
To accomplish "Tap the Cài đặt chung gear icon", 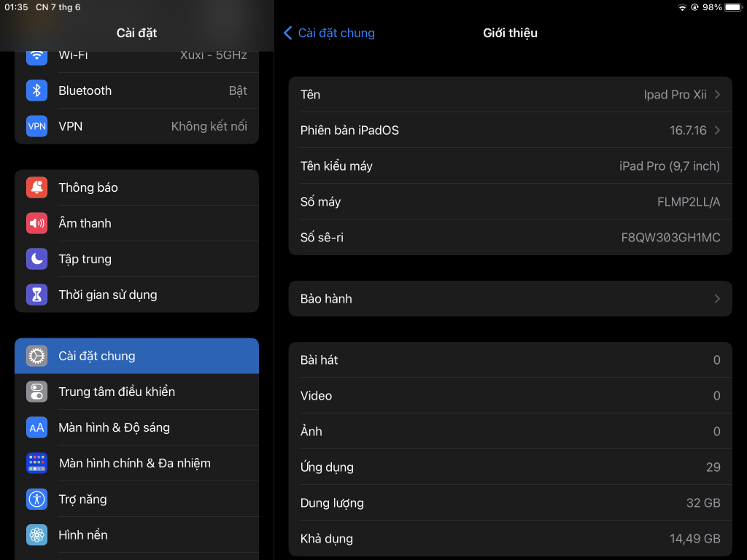I will (x=36, y=356).
